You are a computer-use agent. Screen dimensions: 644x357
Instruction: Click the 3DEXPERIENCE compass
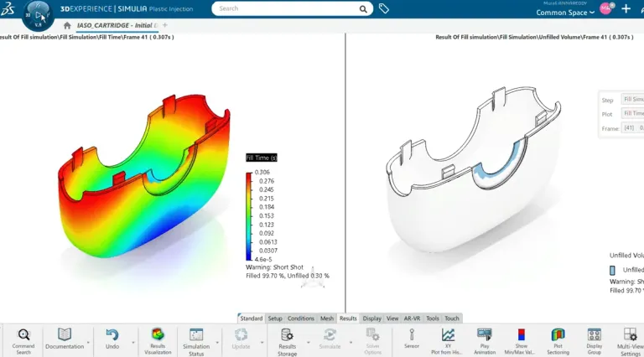38,16
